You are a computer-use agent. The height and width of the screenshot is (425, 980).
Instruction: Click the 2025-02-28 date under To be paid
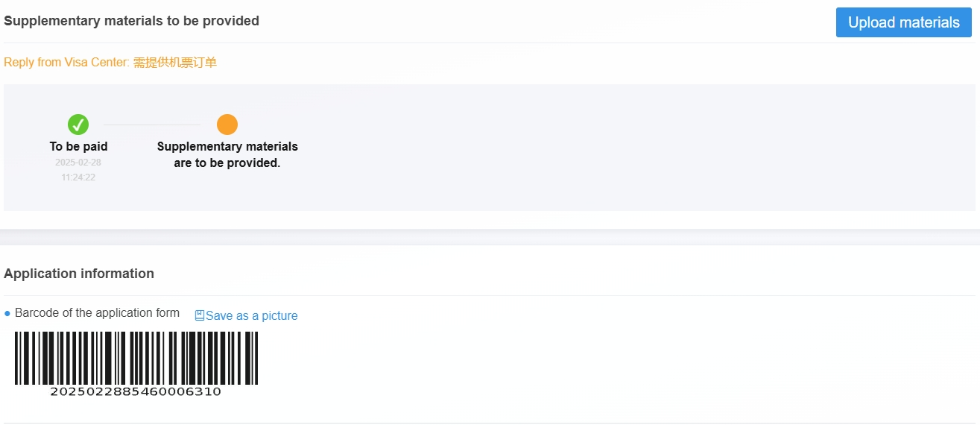[x=78, y=163]
